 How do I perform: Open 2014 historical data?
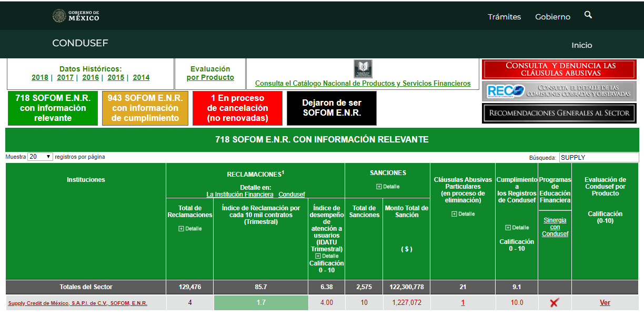[141, 78]
